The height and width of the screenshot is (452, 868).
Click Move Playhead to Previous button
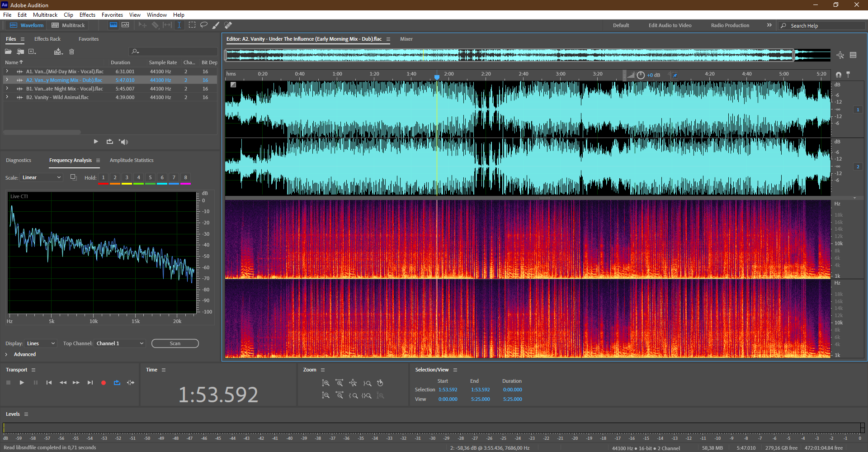click(49, 383)
